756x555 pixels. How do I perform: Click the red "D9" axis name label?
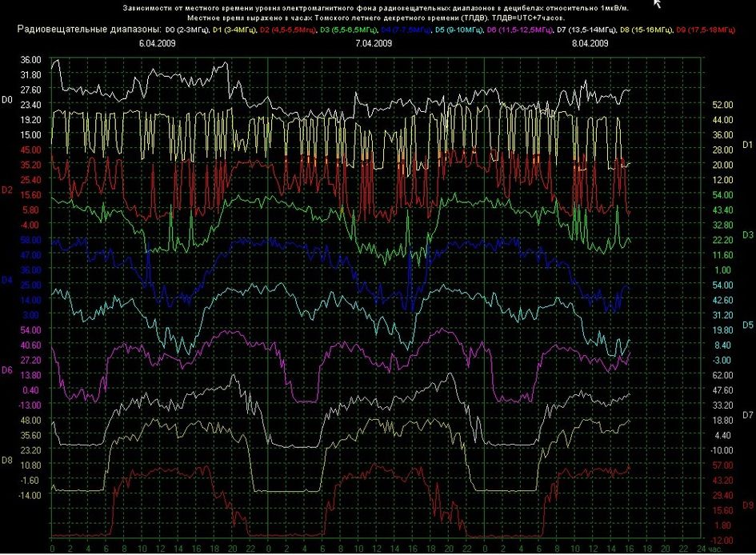pyautogui.click(x=747, y=505)
